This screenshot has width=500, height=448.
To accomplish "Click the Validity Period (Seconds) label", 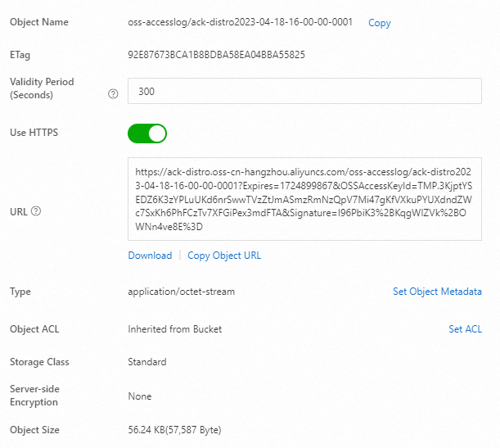I will point(42,88).
